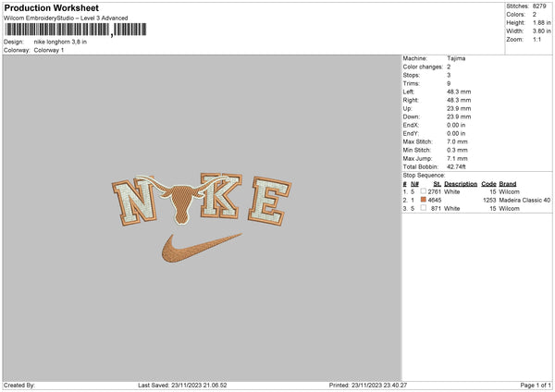
Task: Click the embroidered Nike swoosh in the preview
Action: [202, 248]
